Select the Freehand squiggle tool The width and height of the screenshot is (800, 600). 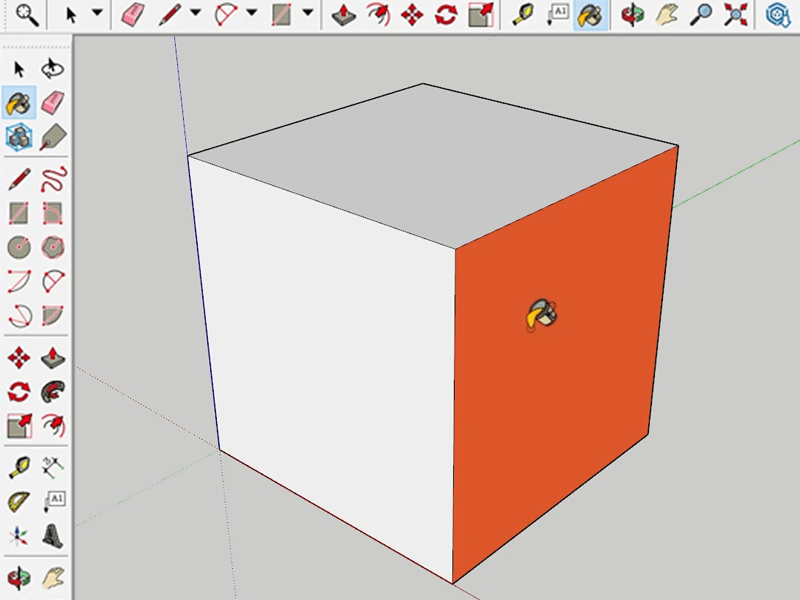[53, 179]
